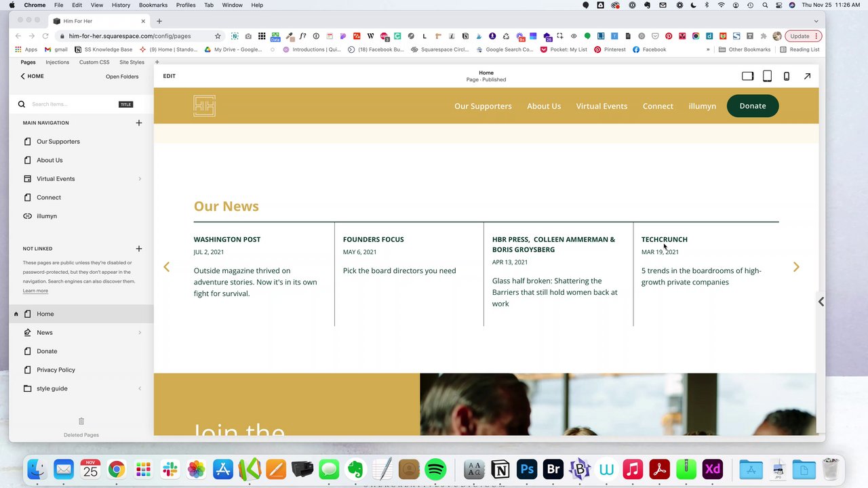
Task: Open the Deleted Pages trash icon
Action: tap(81, 422)
